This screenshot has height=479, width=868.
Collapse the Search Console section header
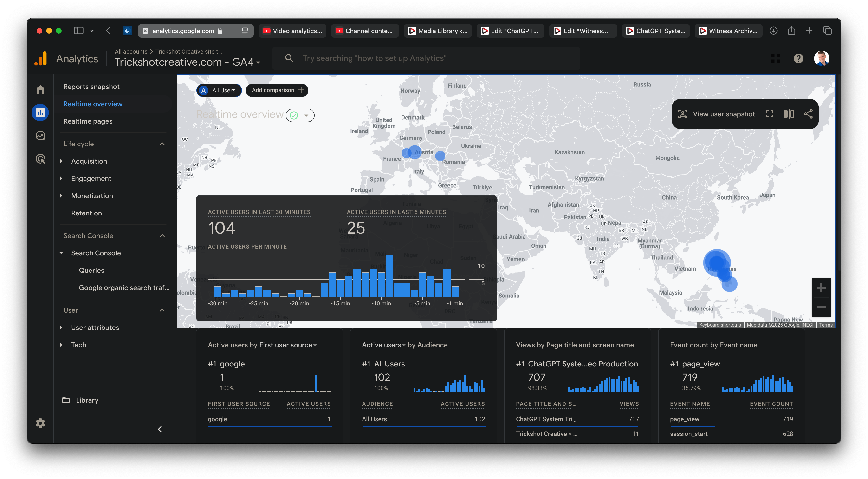click(x=162, y=236)
